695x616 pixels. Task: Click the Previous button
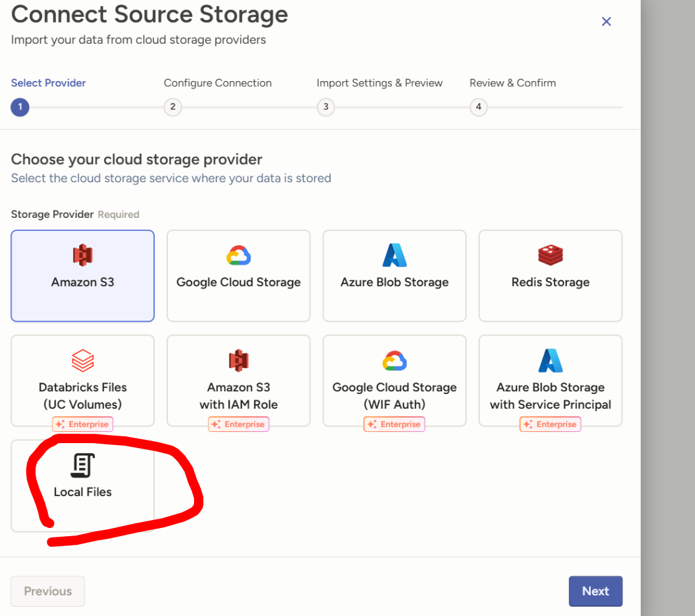click(48, 591)
